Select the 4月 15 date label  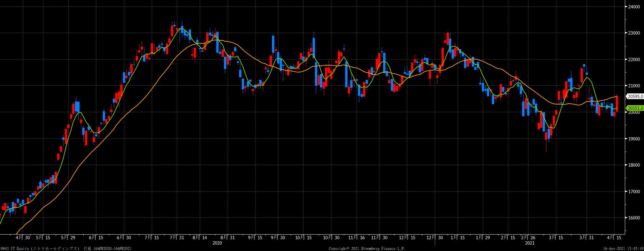(x=614, y=238)
